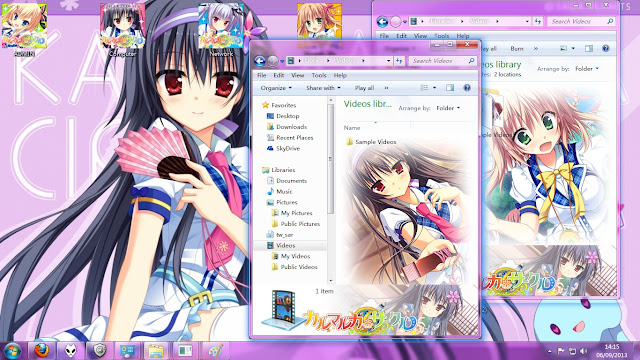The width and height of the screenshot is (640, 360).
Task: Select My Pictures folder
Action: [292, 213]
